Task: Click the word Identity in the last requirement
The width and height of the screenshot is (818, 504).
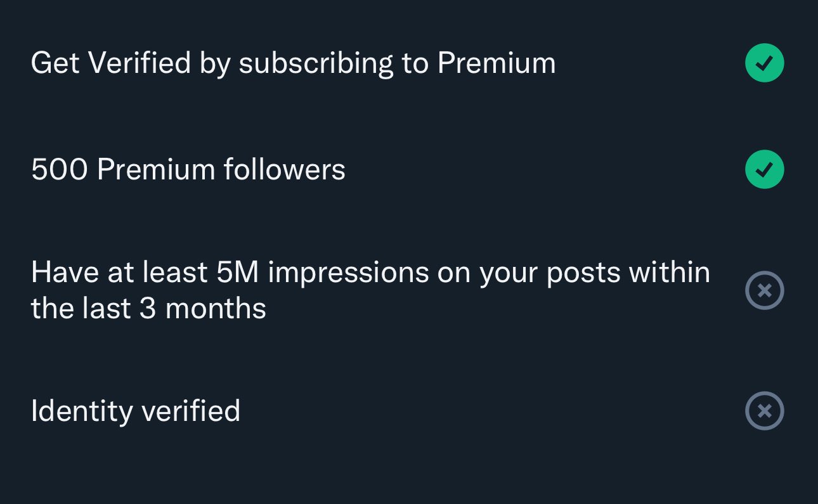Action: pos(81,411)
